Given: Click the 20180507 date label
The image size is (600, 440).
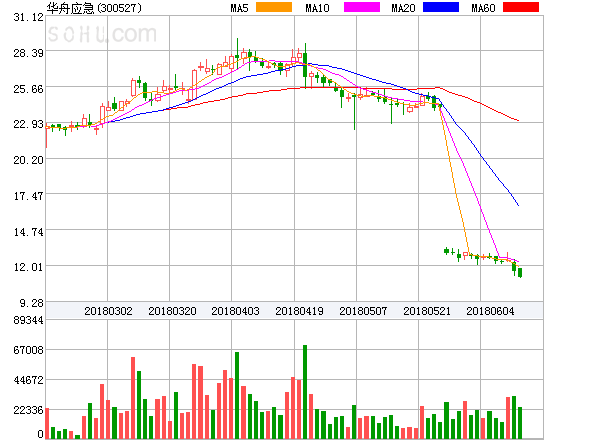Looking at the screenshot, I should coord(363,311).
